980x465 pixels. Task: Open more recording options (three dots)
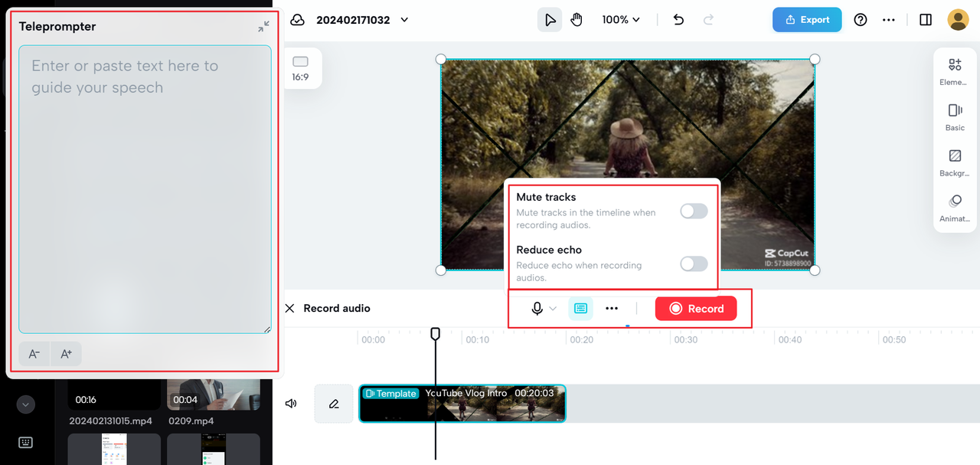(x=612, y=308)
